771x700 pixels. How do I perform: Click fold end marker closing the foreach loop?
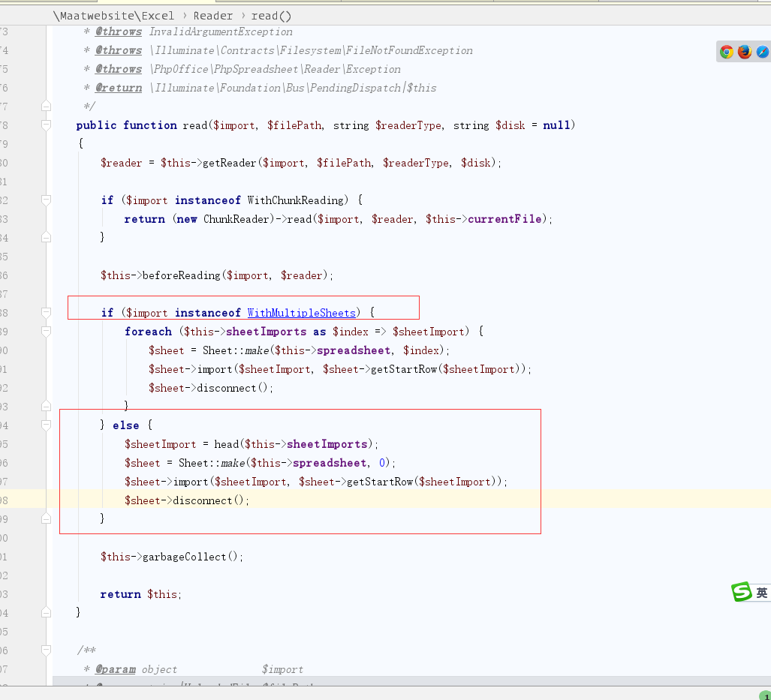click(47, 406)
